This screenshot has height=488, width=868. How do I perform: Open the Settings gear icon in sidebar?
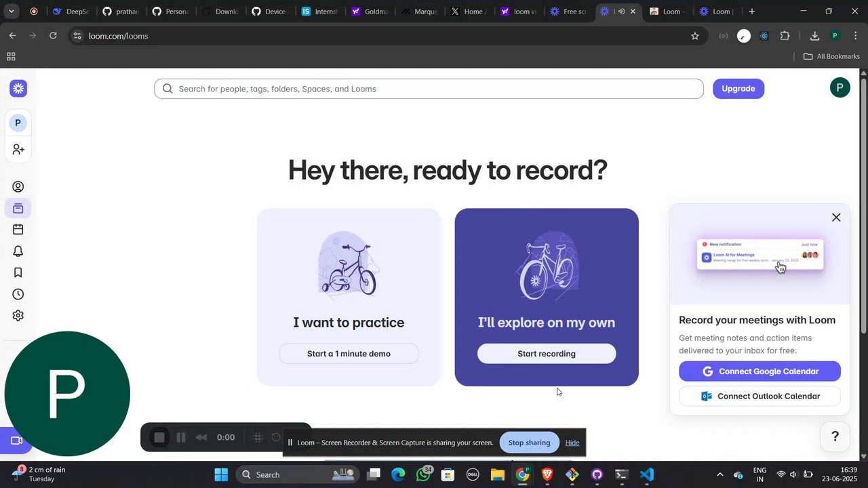pyautogui.click(x=18, y=315)
